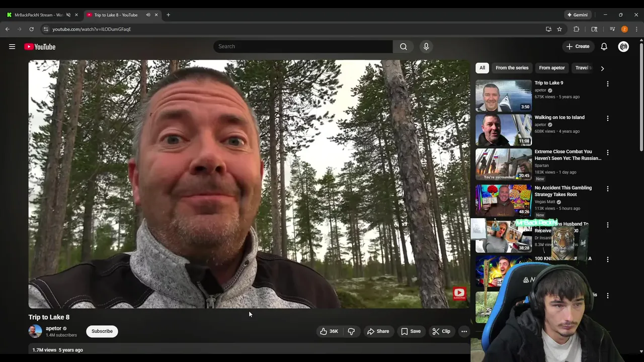Select the All filter chip
The width and height of the screenshot is (644, 362).
point(482,68)
